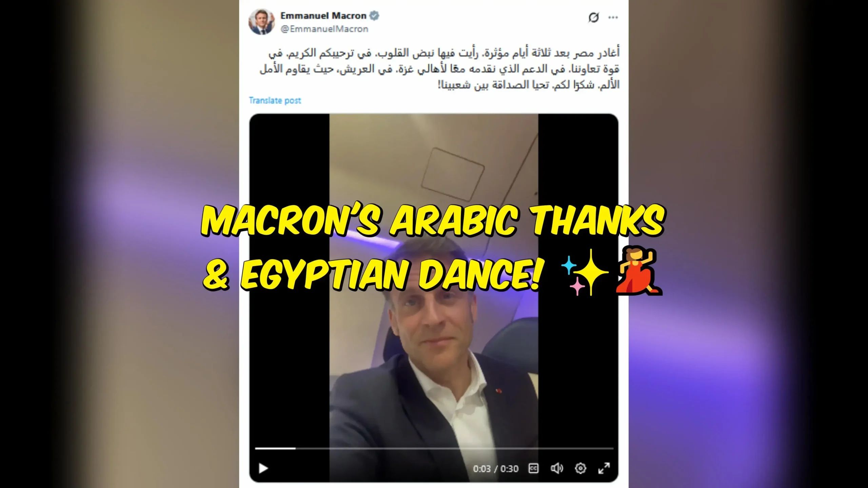Click the blue verified badge
868x488 pixels.
click(374, 16)
